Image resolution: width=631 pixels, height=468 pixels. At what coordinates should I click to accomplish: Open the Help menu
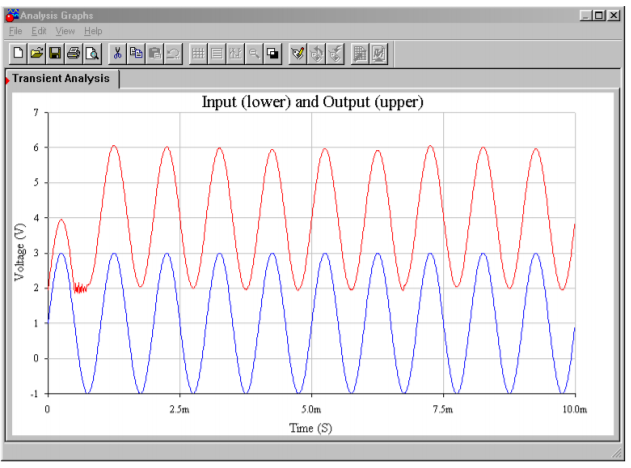coord(93,32)
